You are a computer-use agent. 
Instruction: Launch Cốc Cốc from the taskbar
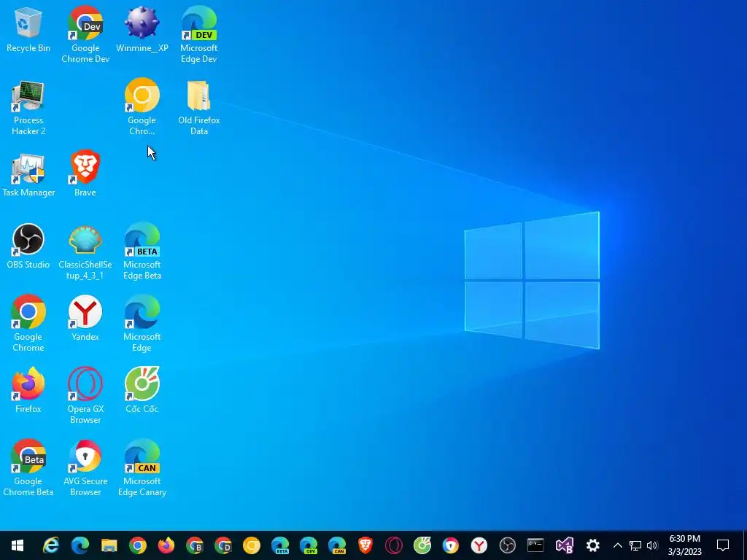click(x=422, y=545)
